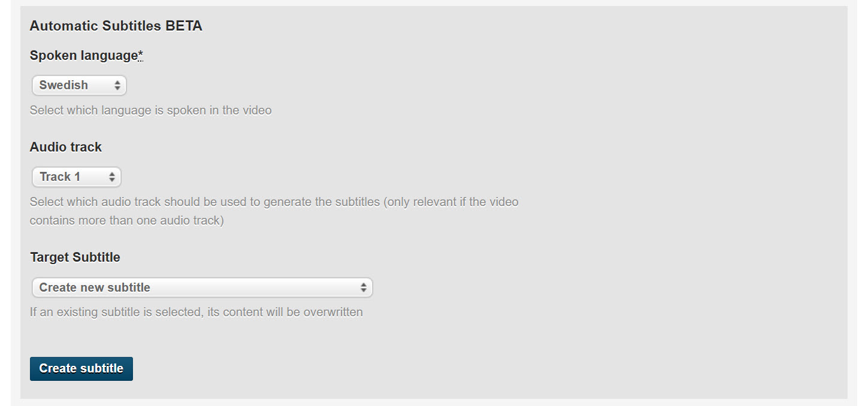Click the word BETA in the heading
The width and height of the screenshot is (868, 406).
[x=184, y=26]
